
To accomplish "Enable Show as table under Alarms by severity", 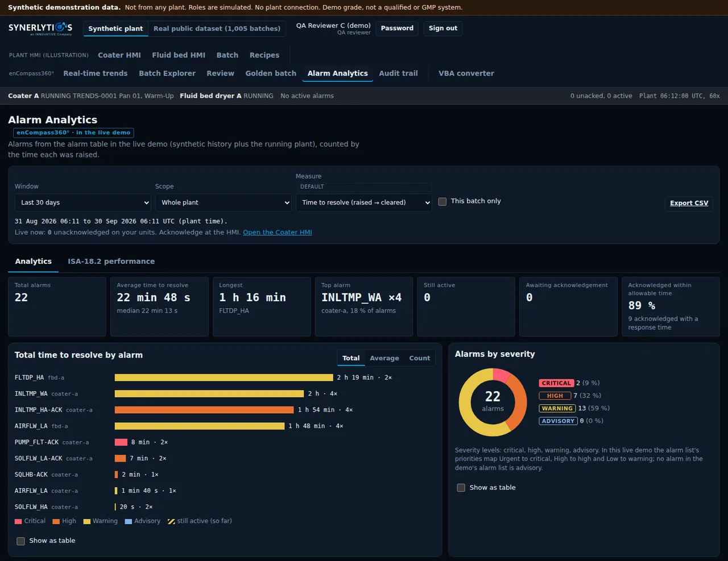I will click(x=461, y=488).
